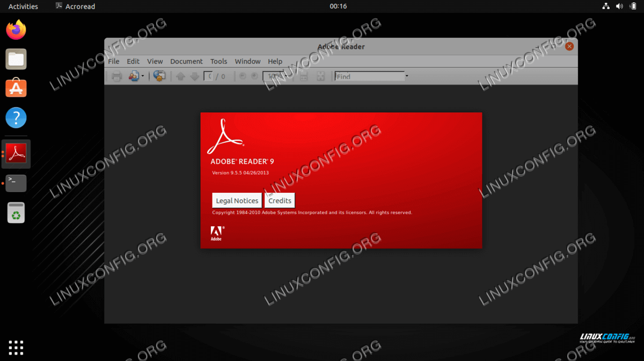Open Help from the dock

16,118
